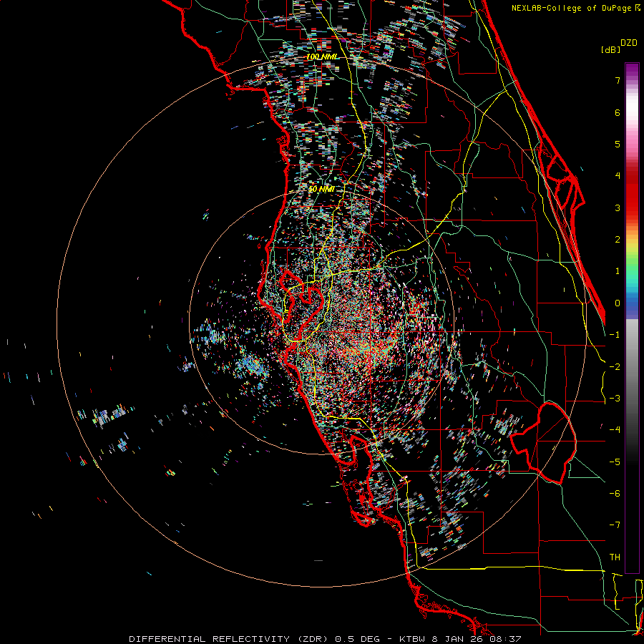Screen dimensions: 644x644
Task: Select the -2 dB scale label
Action: point(615,366)
